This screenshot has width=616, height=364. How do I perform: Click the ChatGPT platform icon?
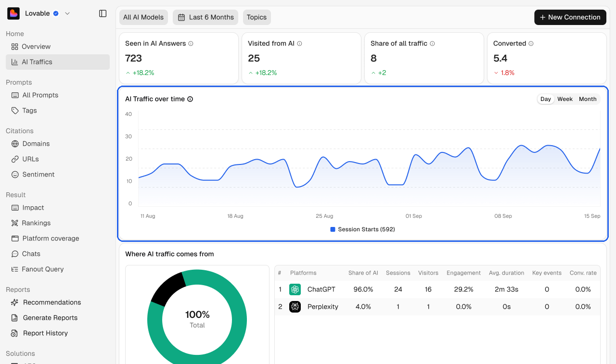click(295, 289)
